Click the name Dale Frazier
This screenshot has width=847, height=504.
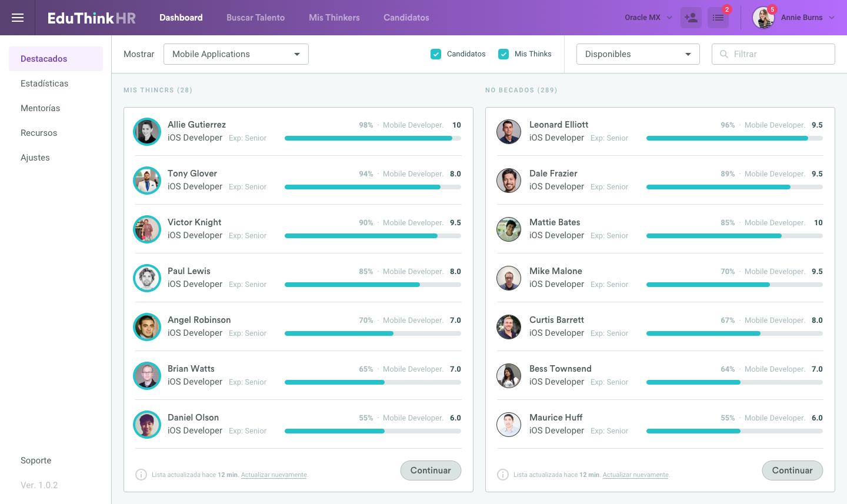[553, 173]
